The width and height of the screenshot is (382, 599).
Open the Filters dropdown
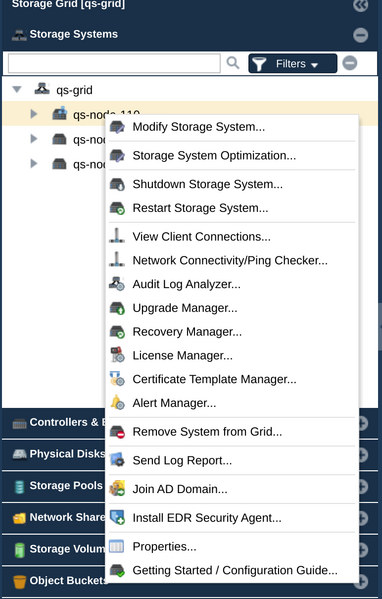coord(293,63)
